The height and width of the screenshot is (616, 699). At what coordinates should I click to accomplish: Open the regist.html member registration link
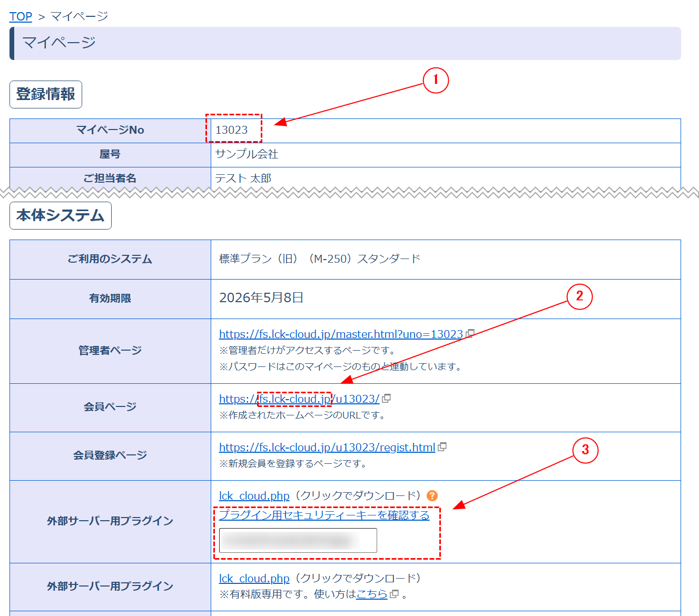pos(327,448)
